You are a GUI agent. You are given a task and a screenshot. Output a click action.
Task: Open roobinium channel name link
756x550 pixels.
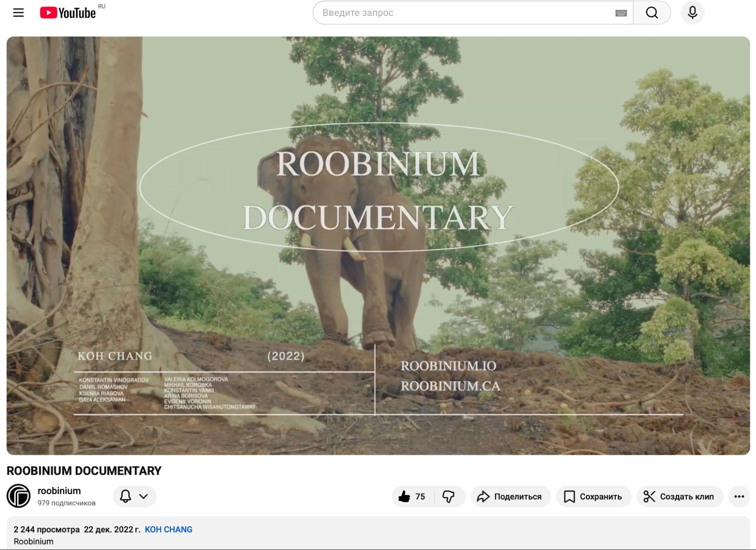(59, 491)
